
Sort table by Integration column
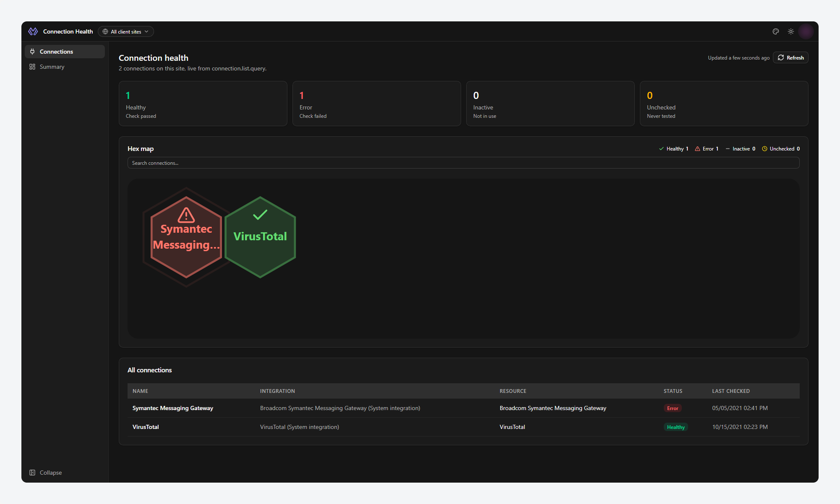pos(277,391)
